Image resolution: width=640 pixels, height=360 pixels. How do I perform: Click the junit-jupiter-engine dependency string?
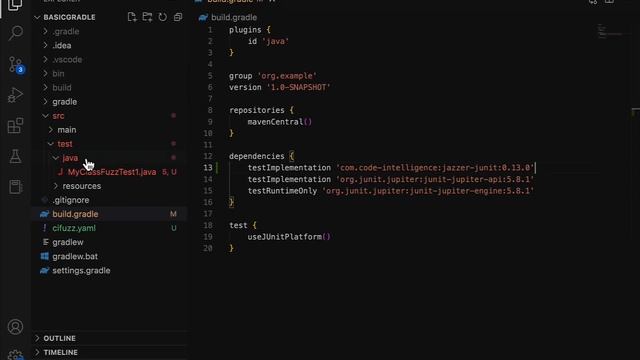pos(428,191)
